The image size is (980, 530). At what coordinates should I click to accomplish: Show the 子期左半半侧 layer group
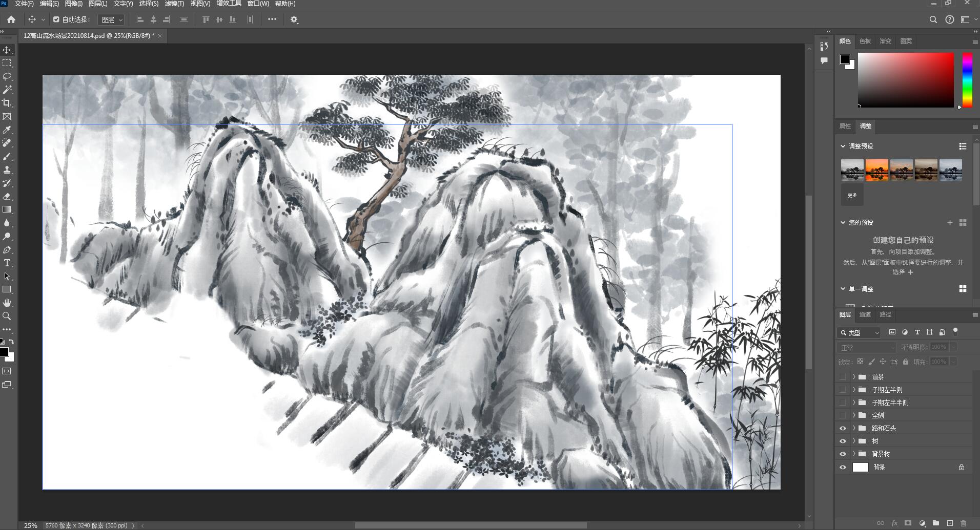coord(843,402)
